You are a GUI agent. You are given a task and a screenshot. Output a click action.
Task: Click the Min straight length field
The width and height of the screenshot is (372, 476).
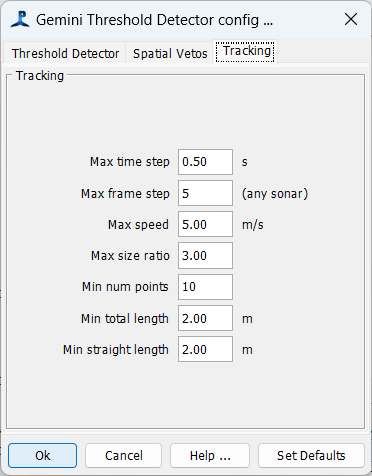click(205, 349)
